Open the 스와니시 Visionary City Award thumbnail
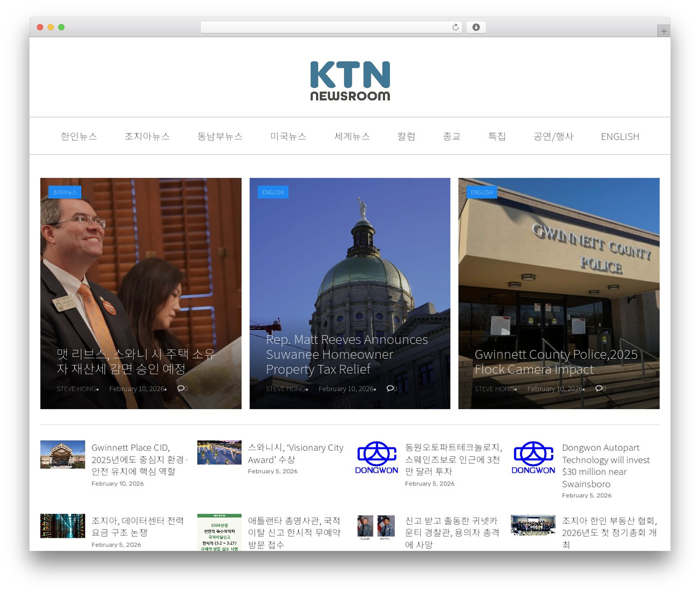700x593 pixels. 219,452
